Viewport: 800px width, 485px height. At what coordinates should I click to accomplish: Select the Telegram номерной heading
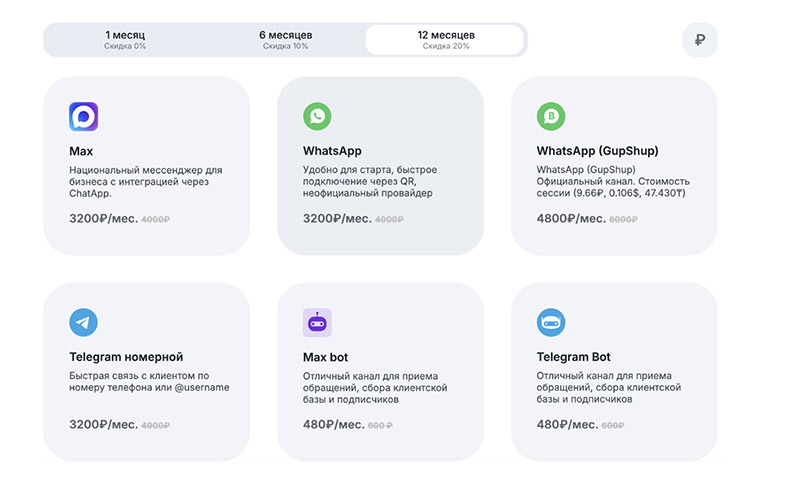[x=126, y=357]
